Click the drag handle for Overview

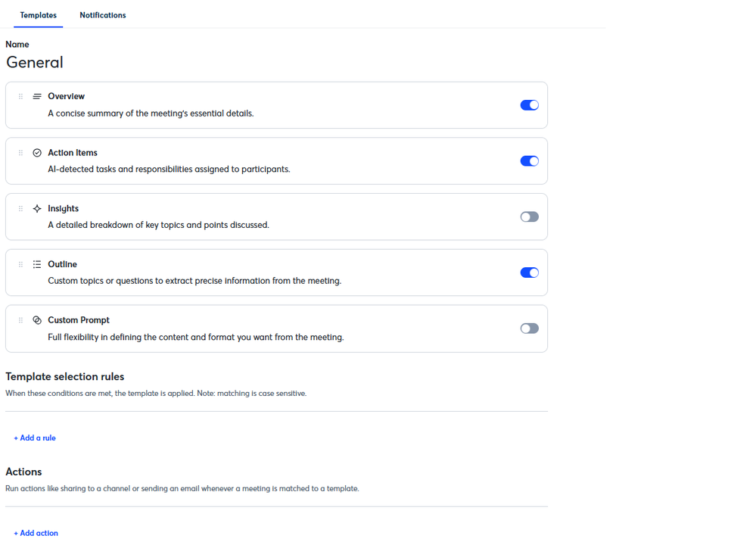click(21, 97)
